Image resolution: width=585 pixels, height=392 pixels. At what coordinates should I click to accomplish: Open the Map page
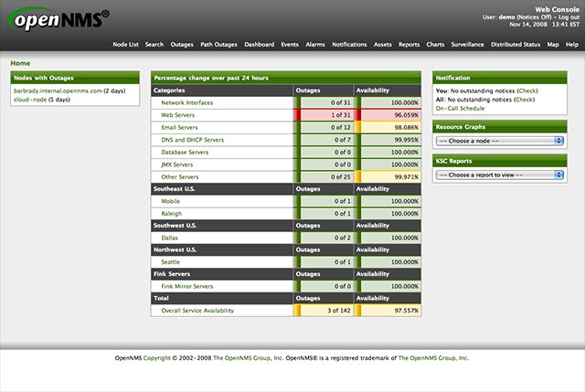pos(553,45)
